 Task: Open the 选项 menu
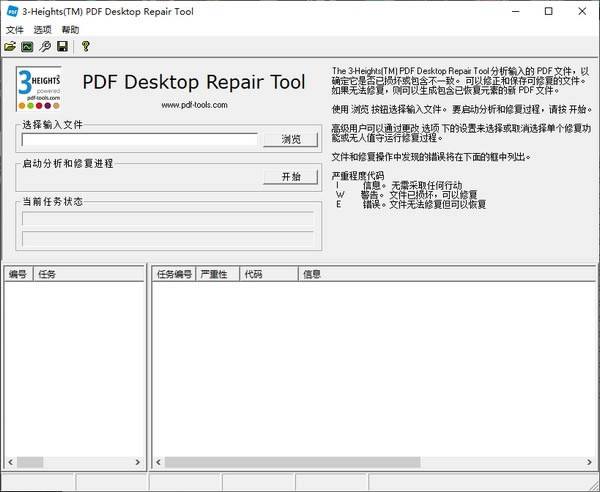(x=42, y=30)
